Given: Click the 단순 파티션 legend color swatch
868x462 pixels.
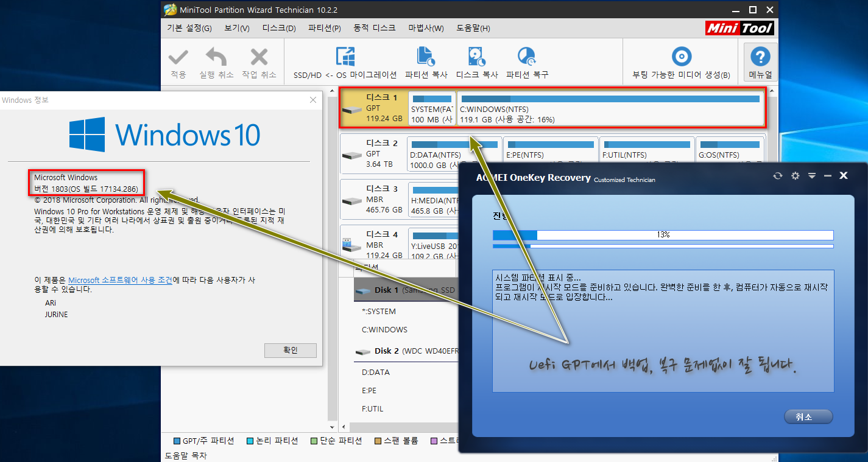Looking at the screenshot, I should click(x=314, y=441).
